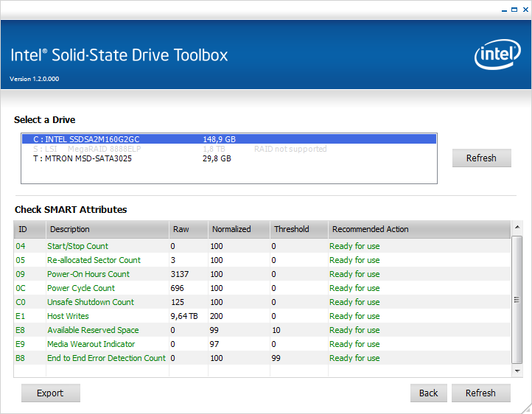Select the C: INTEL SSDSA2M160G2GC drive
Viewport: 532px width, 414px height.
229,139
